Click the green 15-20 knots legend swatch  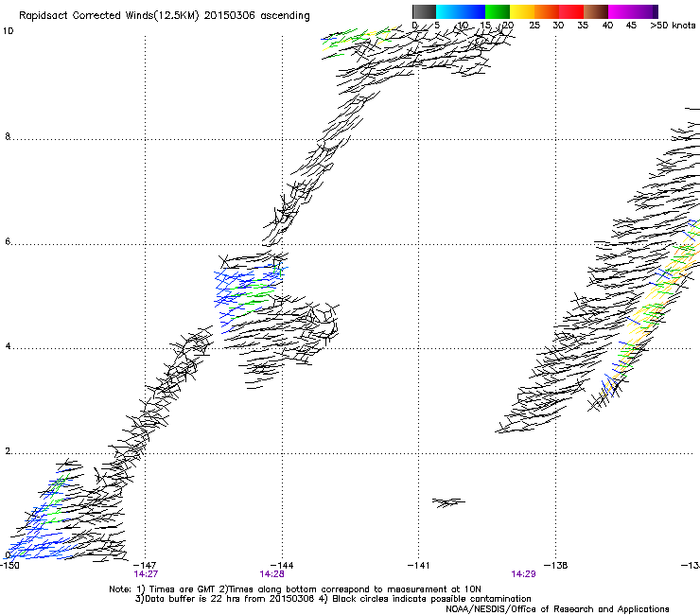click(x=498, y=11)
